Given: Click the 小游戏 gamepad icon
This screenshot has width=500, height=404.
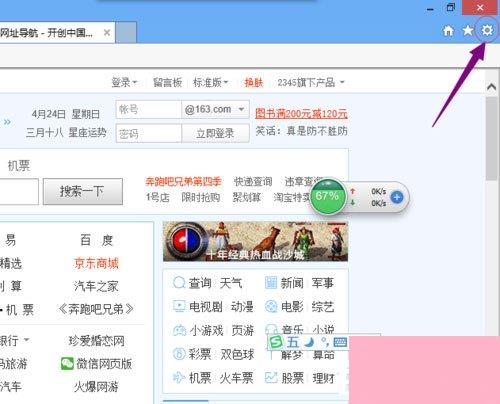Looking at the screenshot, I should pos(179,330).
